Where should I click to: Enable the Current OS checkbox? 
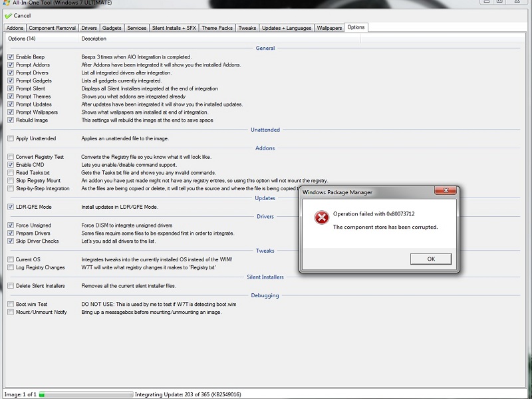point(11,259)
